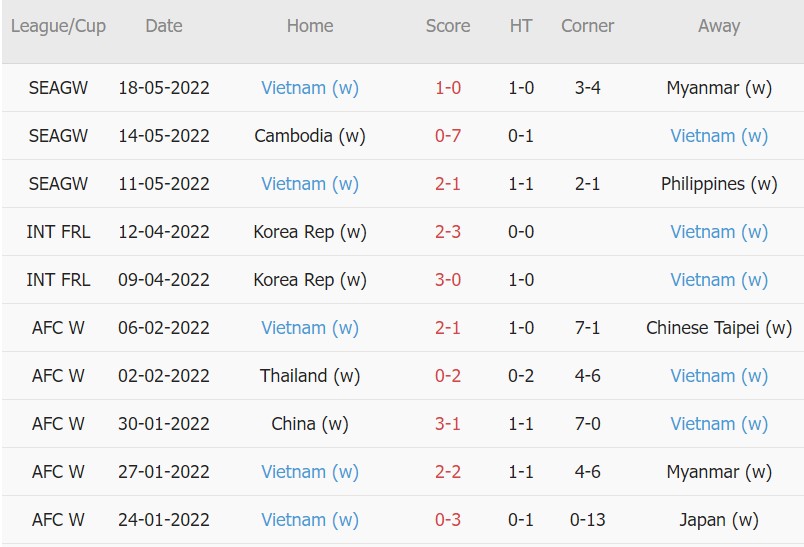Open the 0-7 match score
This screenshot has width=804, height=547.
click(x=447, y=136)
